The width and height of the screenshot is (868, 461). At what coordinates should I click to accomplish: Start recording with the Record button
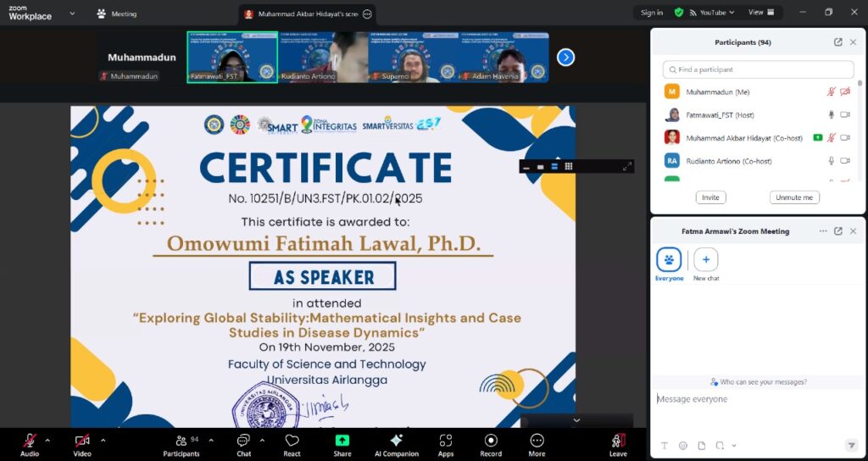point(491,444)
